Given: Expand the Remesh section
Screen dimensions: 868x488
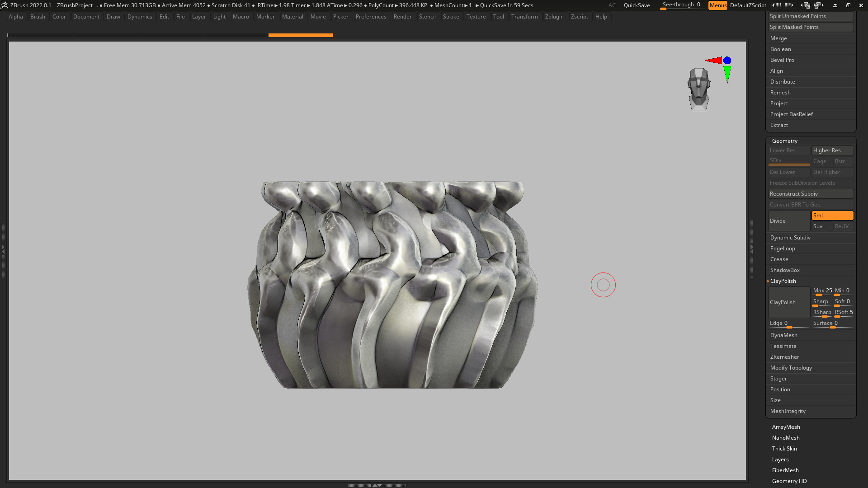Looking at the screenshot, I should [780, 93].
